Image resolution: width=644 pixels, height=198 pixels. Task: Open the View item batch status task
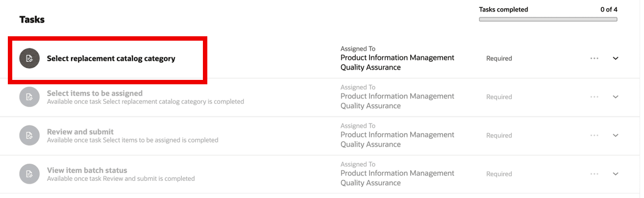click(87, 171)
